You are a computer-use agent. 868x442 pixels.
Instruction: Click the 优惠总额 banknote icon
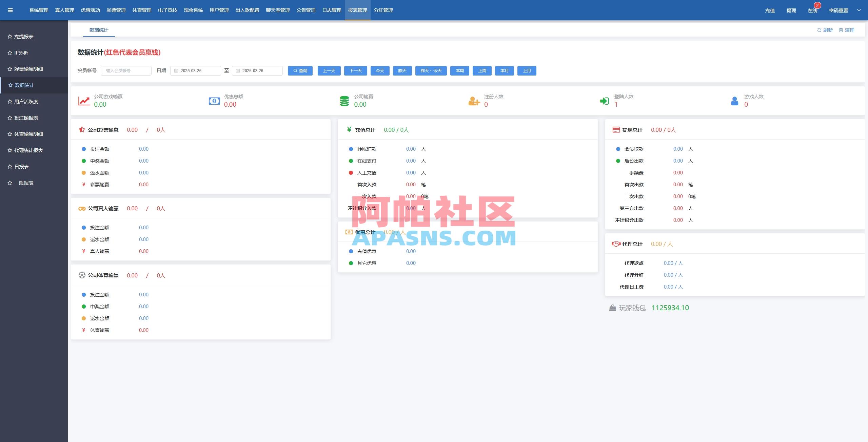(x=214, y=101)
